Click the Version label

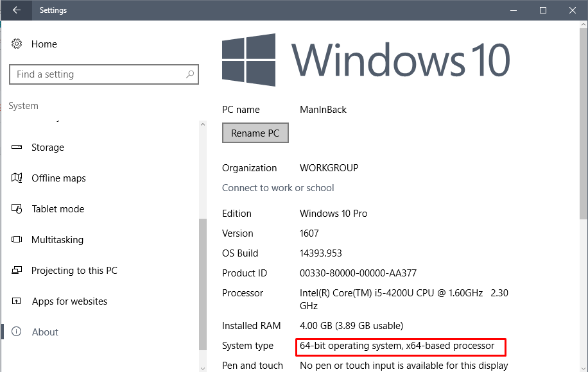[x=238, y=233]
